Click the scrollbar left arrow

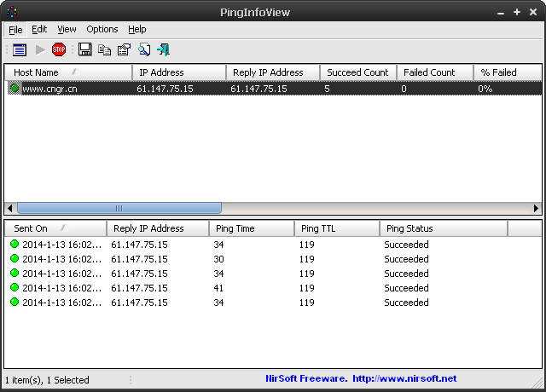click(x=9, y=208)
